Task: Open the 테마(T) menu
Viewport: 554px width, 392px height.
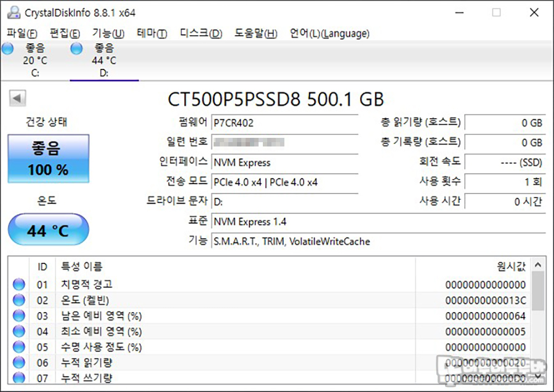Action: pyautogui.click(x=152, y=34)
